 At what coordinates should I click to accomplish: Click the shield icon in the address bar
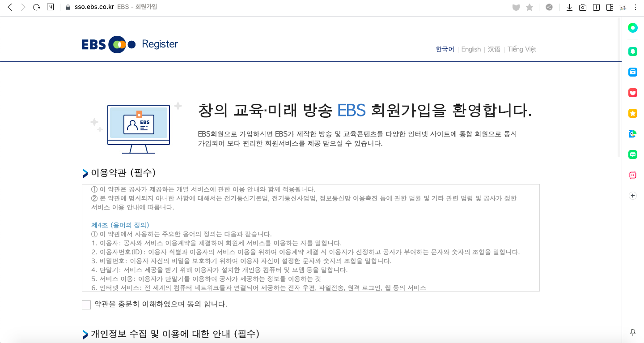point(516,7)
